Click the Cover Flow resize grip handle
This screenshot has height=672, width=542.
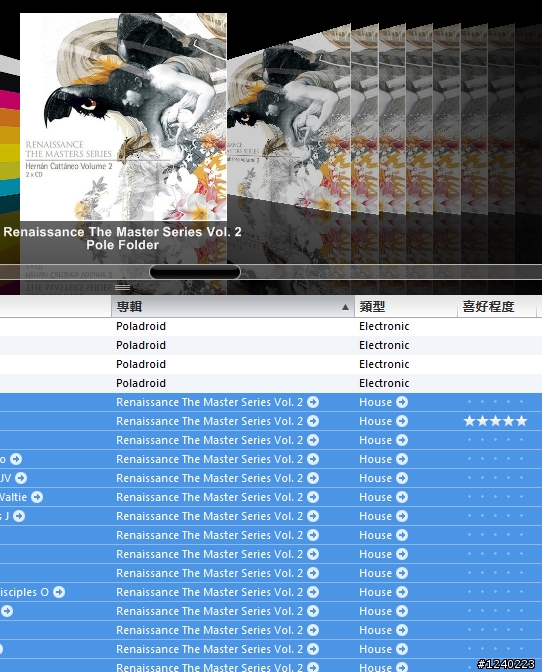[122, 287]
